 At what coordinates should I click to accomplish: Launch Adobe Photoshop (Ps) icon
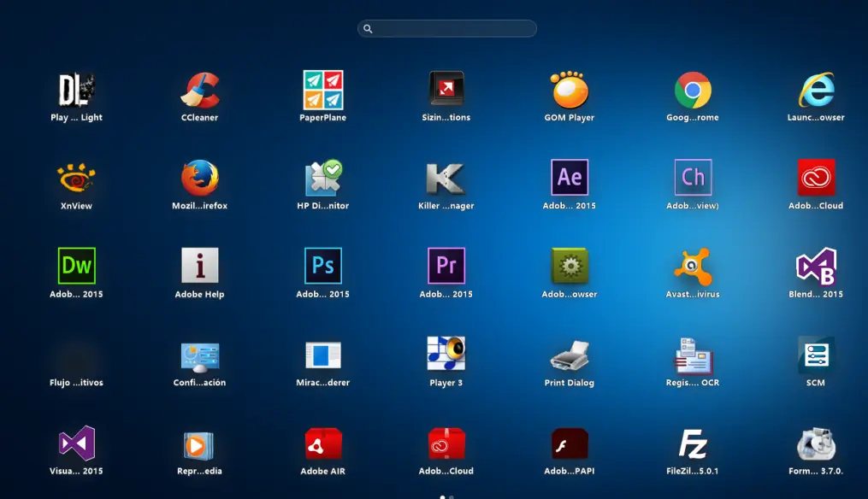tap(323, 266)
